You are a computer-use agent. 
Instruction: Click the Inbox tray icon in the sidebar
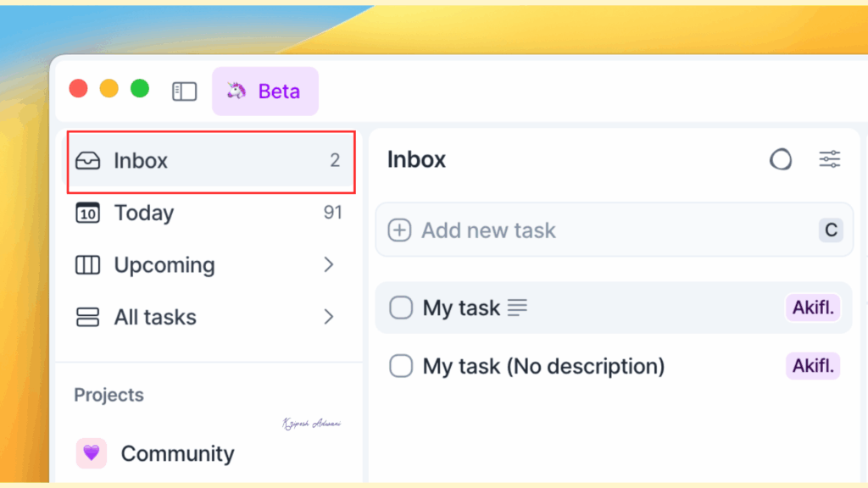[88, 161]
